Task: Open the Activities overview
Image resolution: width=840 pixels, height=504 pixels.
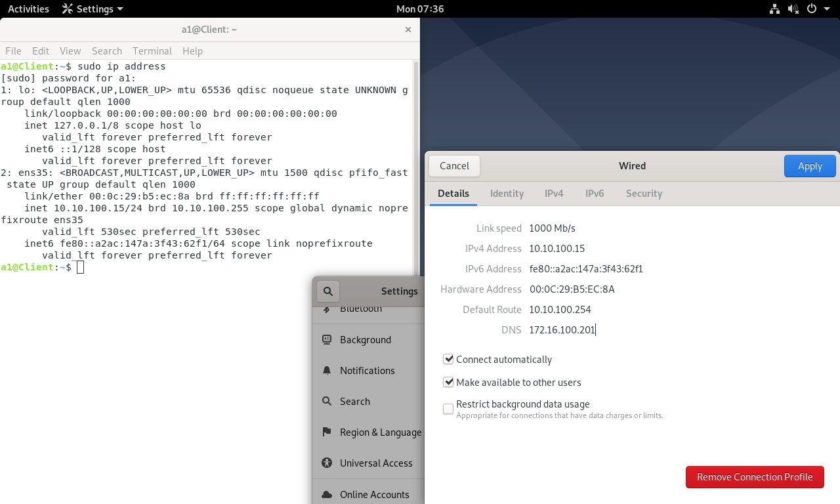Action: click(x=28, y=9)
